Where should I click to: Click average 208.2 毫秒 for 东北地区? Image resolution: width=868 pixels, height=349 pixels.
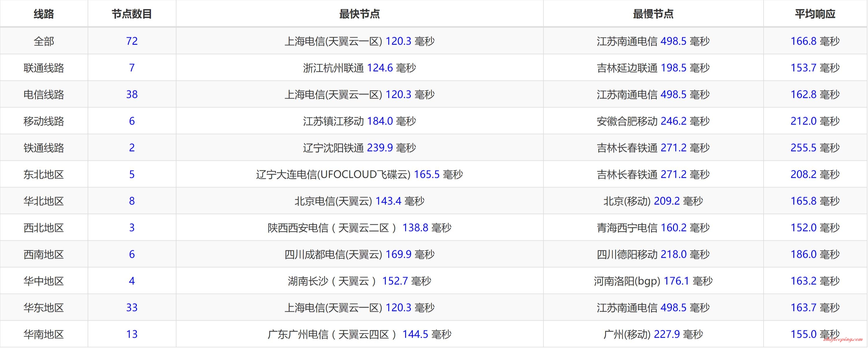(x=815, y=174)
